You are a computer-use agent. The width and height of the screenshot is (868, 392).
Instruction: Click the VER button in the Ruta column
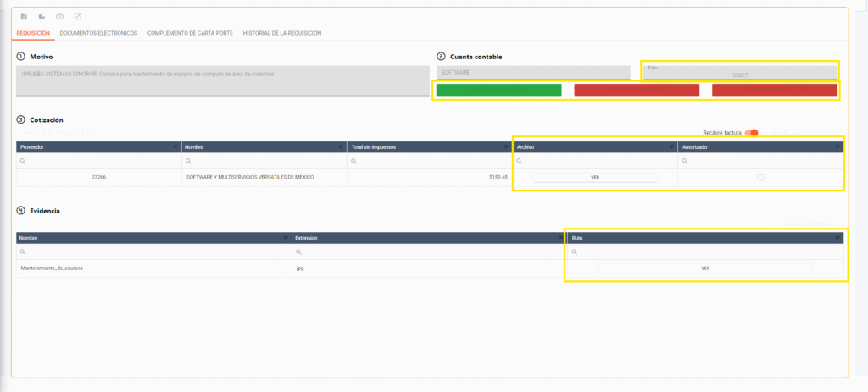pos(704,268)
